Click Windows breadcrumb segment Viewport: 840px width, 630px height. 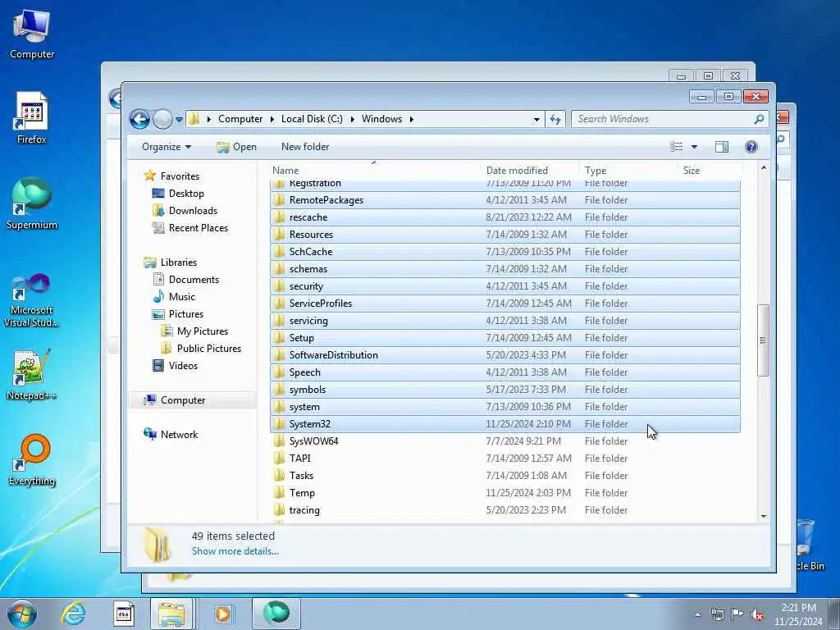(381, 119)
